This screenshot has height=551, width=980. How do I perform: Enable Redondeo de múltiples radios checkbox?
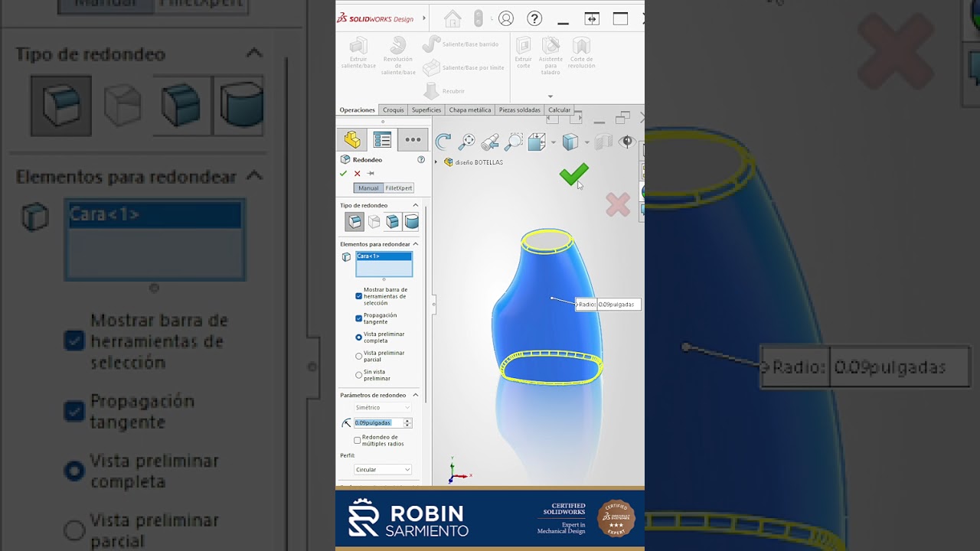tap(357, 440)
